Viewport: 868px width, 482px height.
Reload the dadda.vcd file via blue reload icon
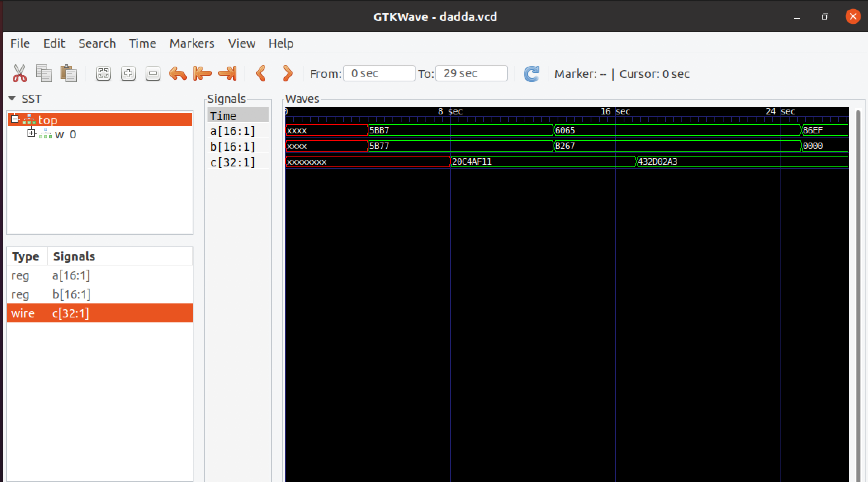531,74
